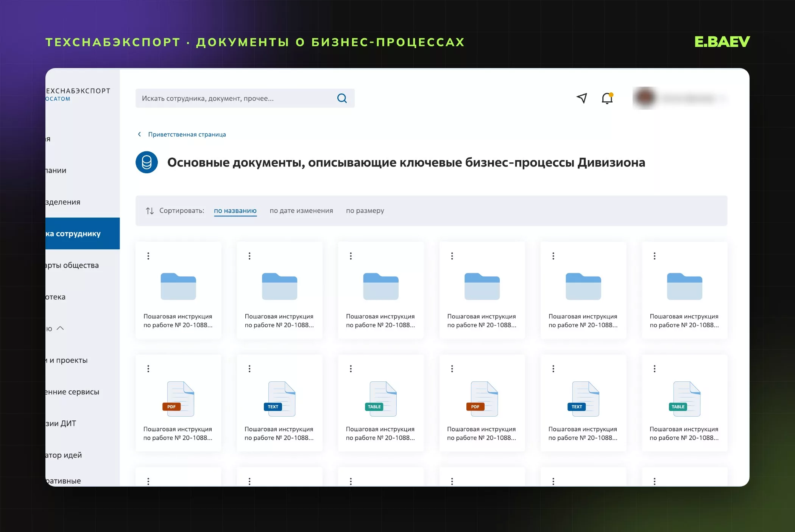Open three-dot menu of first folder card

(x=148, y=256)
